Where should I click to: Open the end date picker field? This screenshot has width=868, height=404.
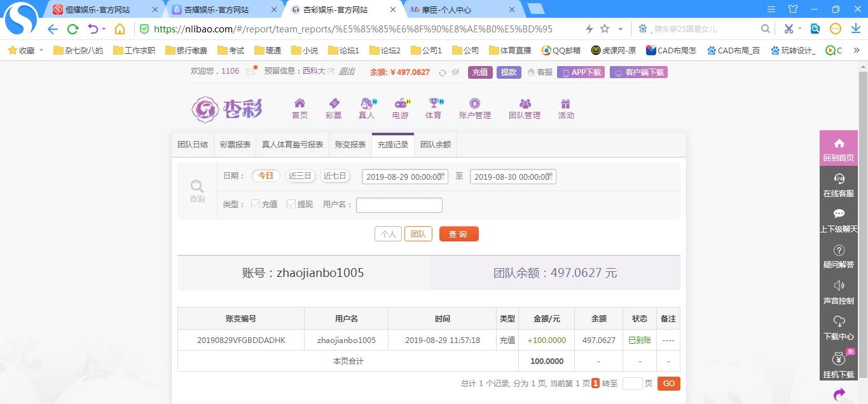(x=513, y=177)
